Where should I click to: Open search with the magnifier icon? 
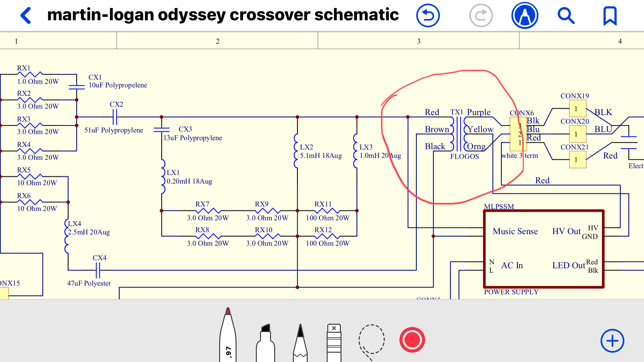[x=566, y=15]
